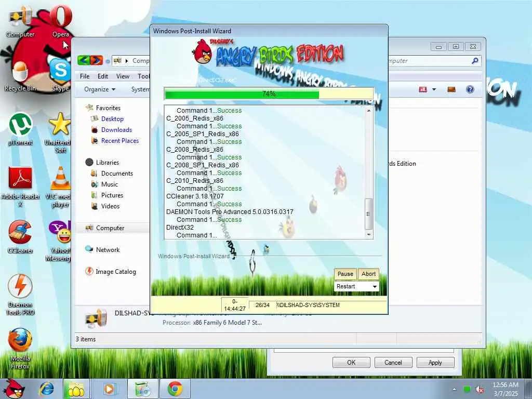Click the Explorer search input field
This screenshot has width=532, height=399.
(430, 61)
